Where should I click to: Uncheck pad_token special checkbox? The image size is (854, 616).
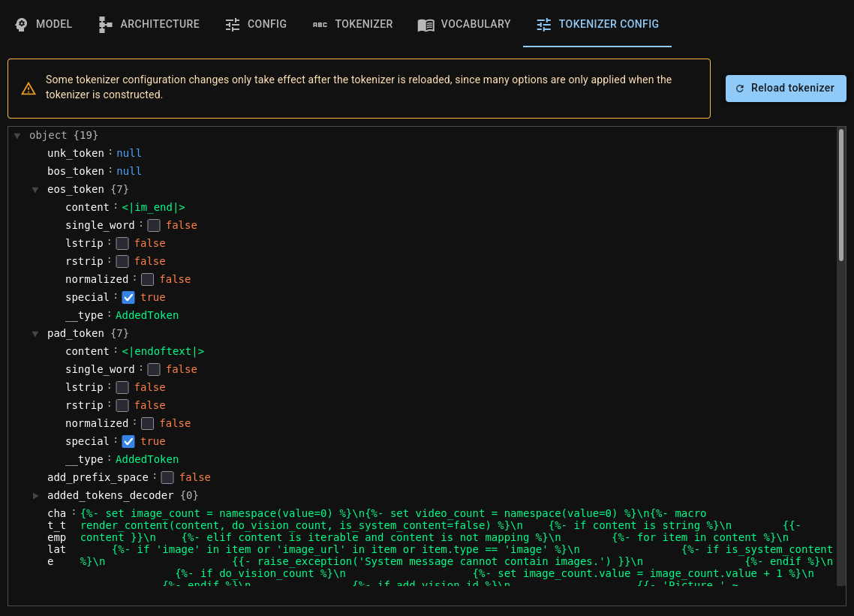click(x=128, y=441)
